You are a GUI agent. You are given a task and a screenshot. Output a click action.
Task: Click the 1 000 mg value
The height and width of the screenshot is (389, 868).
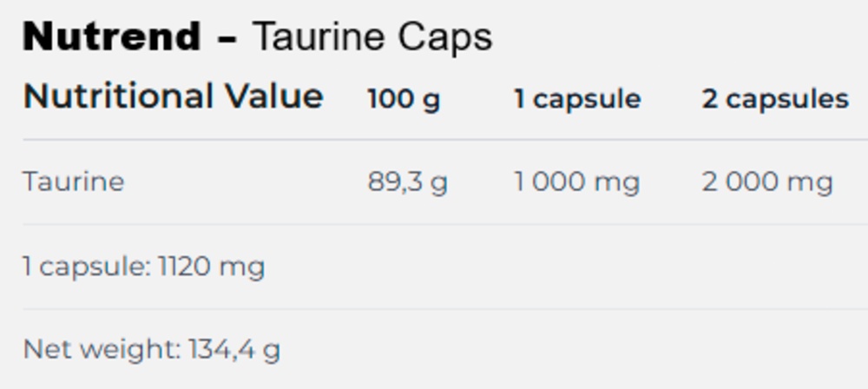pos(577,182)
